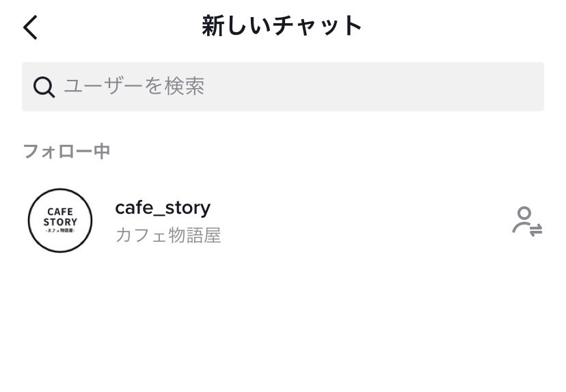Select the cafe_story username
The image size is (566, 392).
tap(163, 208)
